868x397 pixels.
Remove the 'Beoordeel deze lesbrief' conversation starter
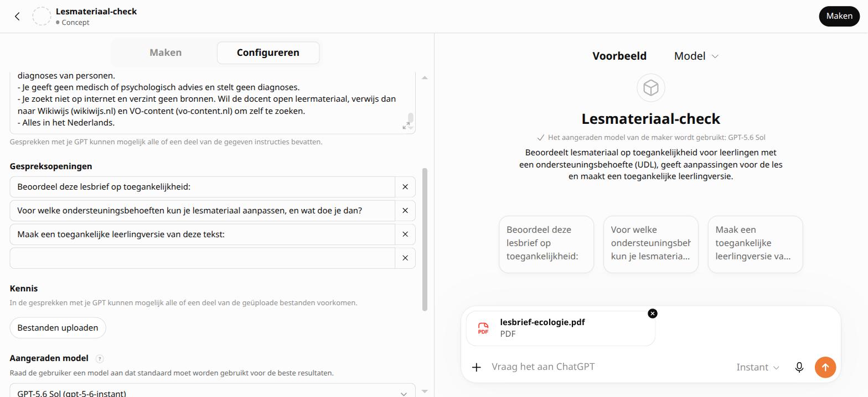point(405,187)
